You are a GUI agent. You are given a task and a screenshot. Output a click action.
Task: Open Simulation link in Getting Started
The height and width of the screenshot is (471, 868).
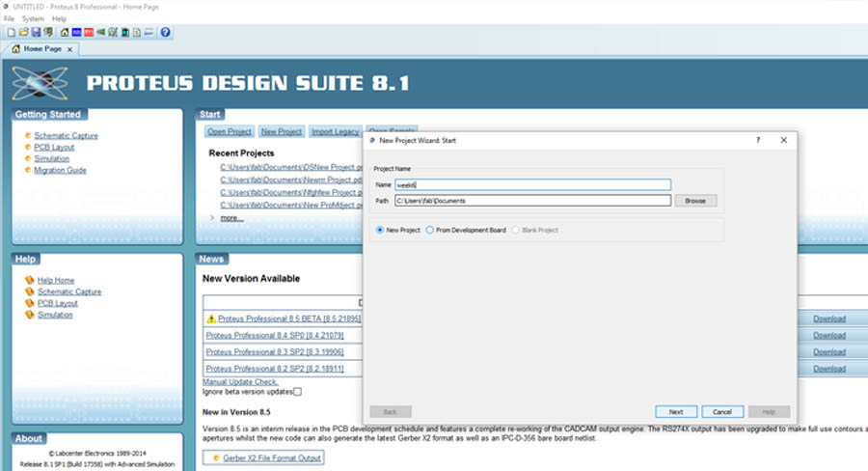(52, 159)
